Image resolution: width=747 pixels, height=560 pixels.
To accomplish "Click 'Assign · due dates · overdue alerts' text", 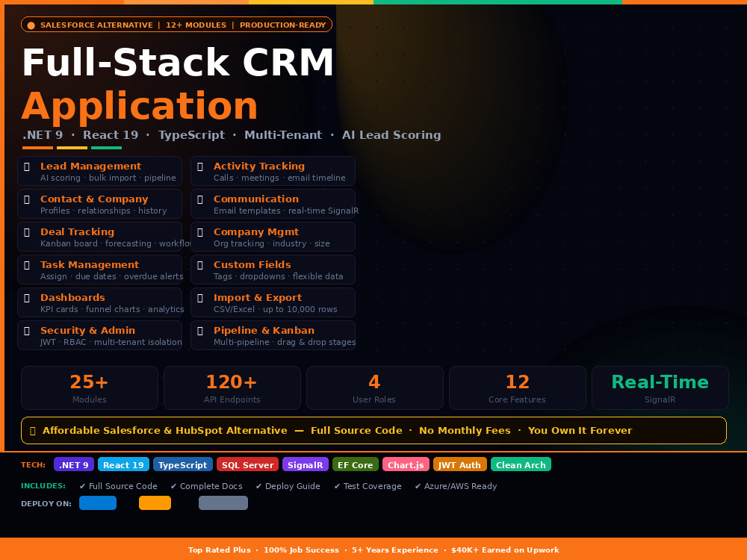I will (111, 277).
